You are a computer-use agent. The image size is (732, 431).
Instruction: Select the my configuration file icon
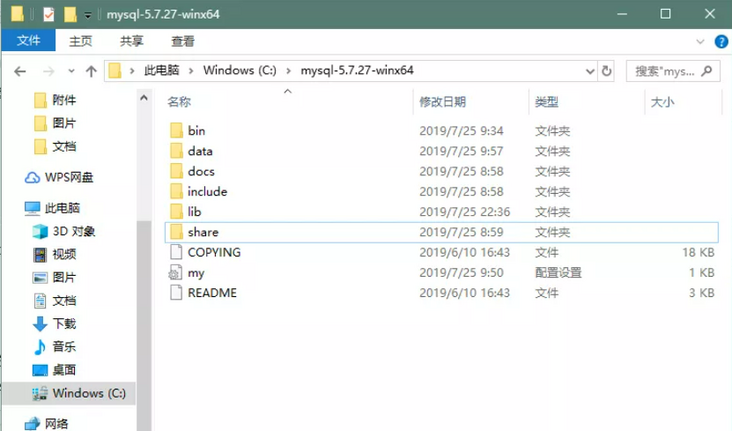pyautogui.click(x=175, y=273)
